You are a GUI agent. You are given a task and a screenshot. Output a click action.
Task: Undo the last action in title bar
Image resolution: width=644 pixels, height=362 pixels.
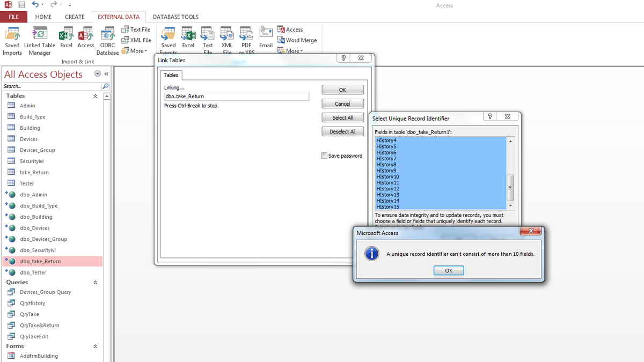(x=35, y=5)
